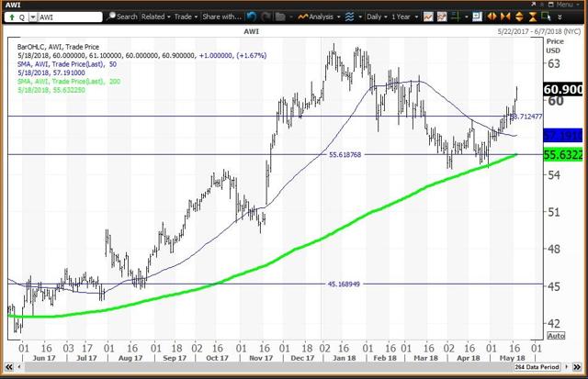Image resolution: width=588 pixels, height=379 pixels.
Task: Click the 63 price axis tick
Action: [x=554, y=63]
